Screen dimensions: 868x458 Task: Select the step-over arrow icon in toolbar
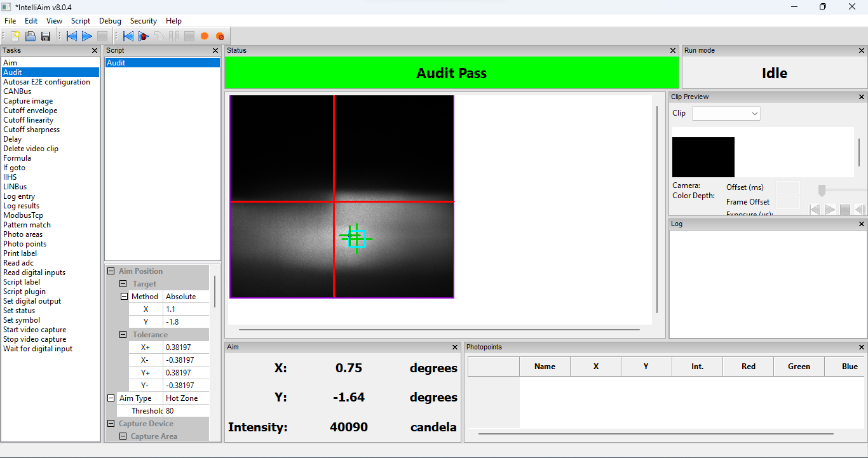(x=158, y=36)
